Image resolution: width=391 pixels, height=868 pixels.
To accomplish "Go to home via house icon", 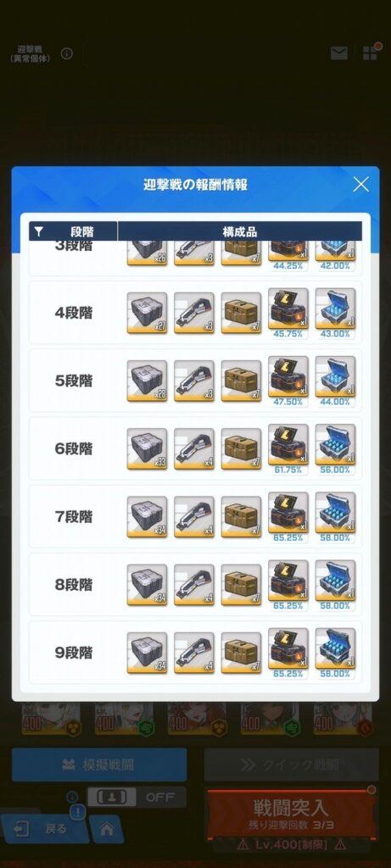I will pyautogui.click(x=106, y=829).
